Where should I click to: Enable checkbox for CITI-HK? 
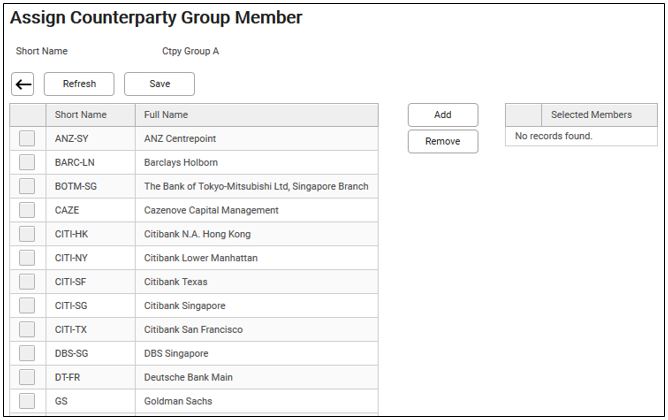27,235
